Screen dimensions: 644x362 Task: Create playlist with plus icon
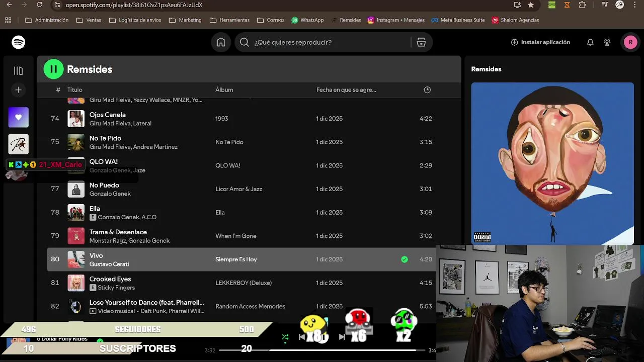[x=19, y=90]
